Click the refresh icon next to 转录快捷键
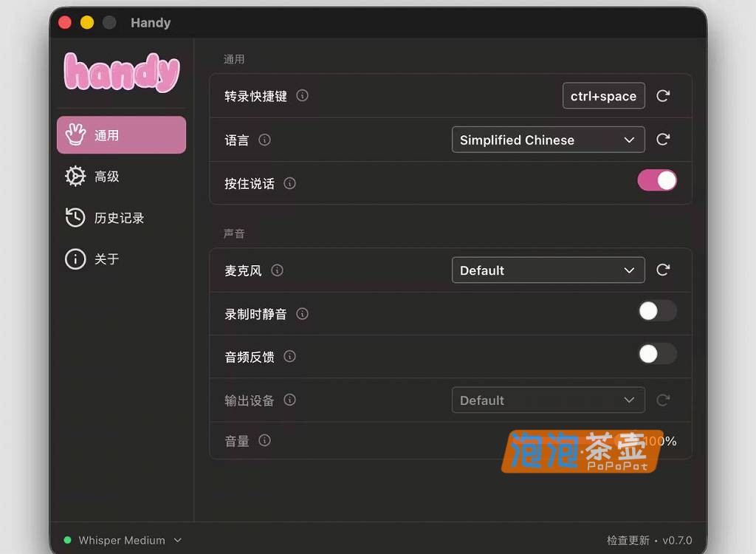Viewport: 756px width, 554px height. (x=662, y=95)
